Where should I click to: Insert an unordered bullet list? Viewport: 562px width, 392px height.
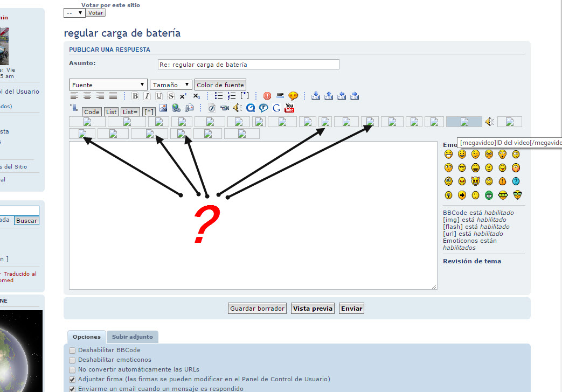point(219,96)
